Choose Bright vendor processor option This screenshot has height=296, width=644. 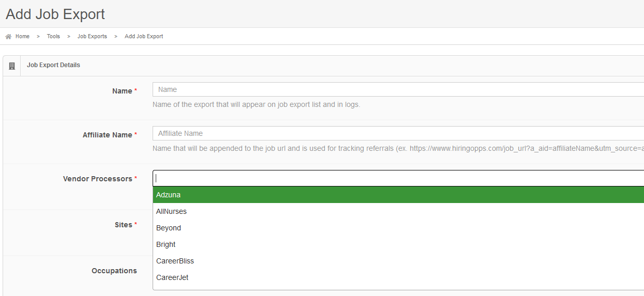coord(398,244)
